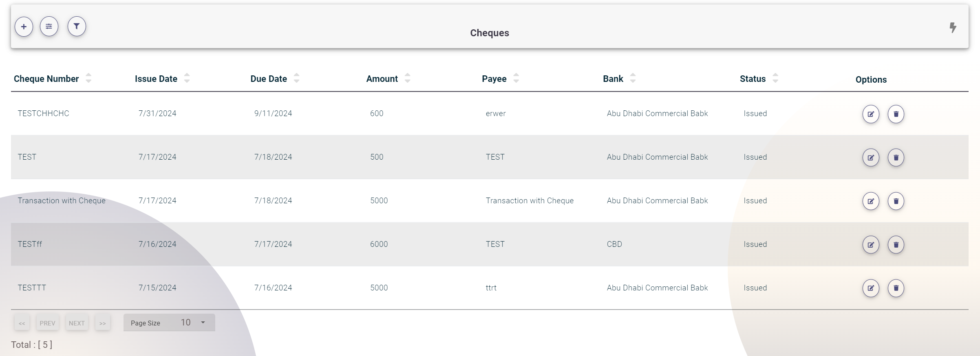
Task: Select the CBD bank cell
Action: [x=614, y=244]
